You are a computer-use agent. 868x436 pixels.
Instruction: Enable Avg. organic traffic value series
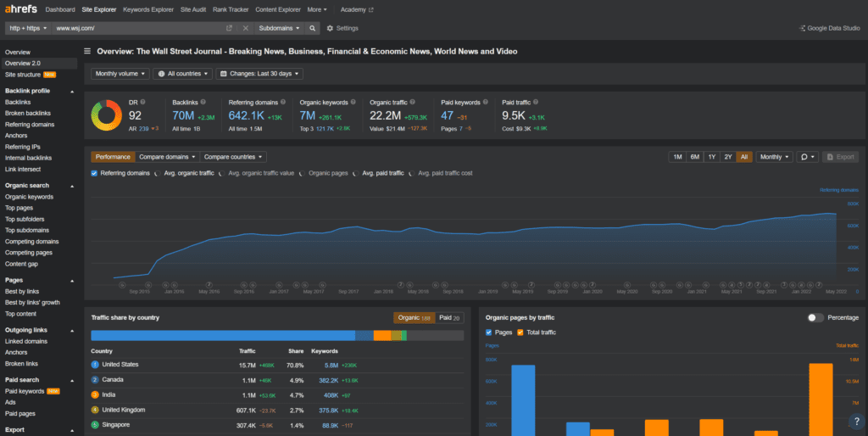(222, 173)
